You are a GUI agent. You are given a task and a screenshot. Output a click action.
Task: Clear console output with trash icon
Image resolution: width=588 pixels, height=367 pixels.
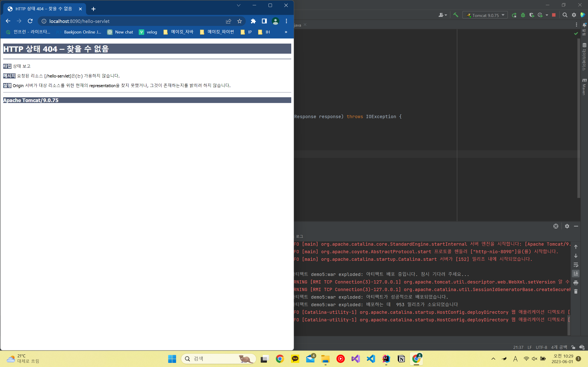(576, 292)
